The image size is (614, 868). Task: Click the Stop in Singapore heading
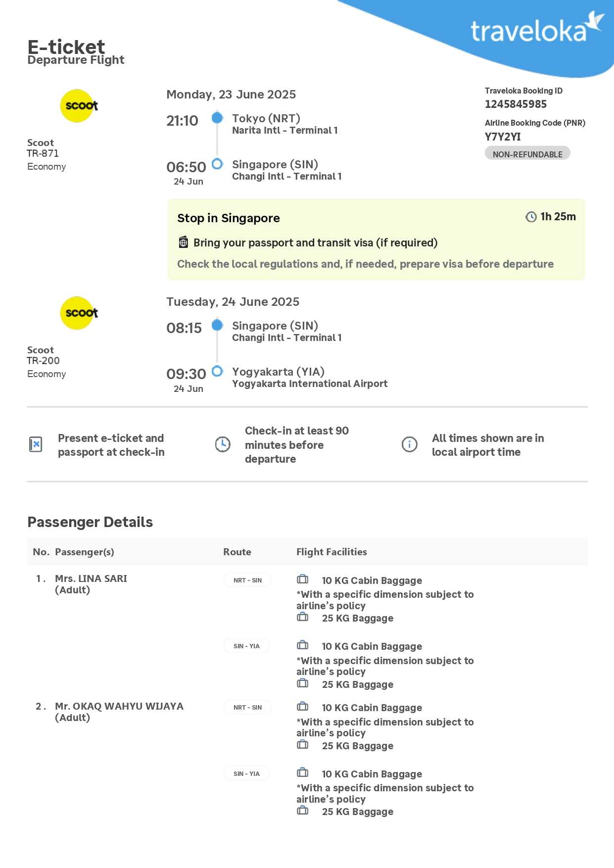click(x=229, y=218)
